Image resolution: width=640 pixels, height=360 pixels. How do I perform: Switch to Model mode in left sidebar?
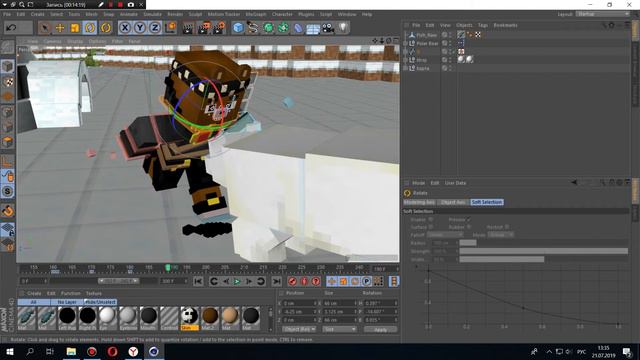pos(8,66)
